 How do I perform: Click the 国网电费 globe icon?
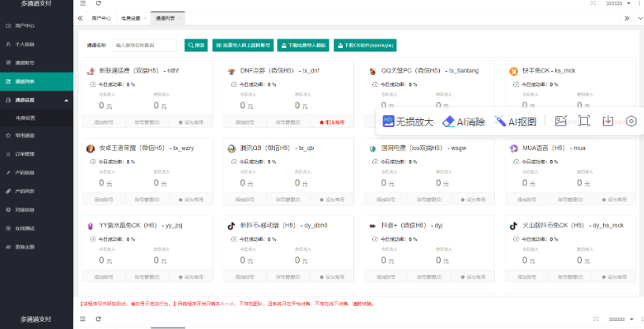click(x=373, y=148)
